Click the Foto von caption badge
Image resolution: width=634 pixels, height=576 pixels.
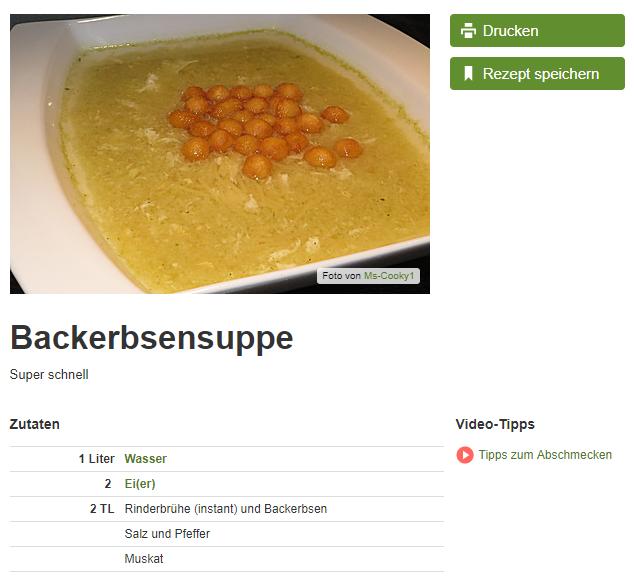pyautogui.click(x=368, y=276)
